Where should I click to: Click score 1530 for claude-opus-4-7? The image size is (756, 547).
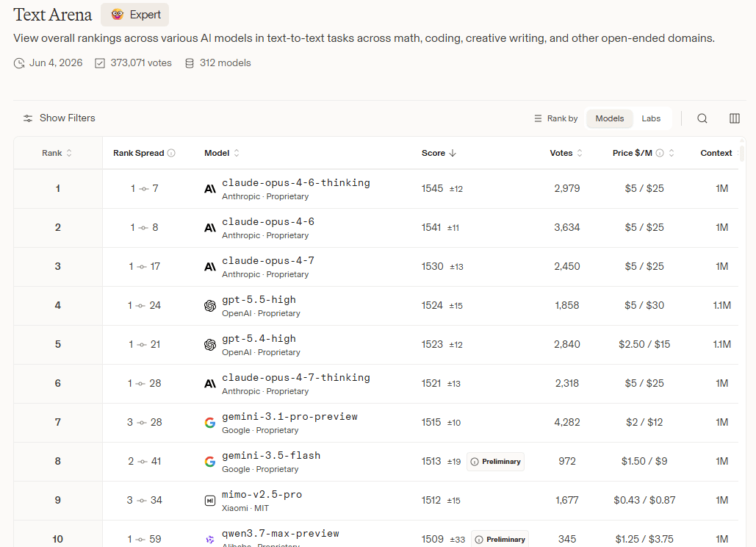point(432,267)
